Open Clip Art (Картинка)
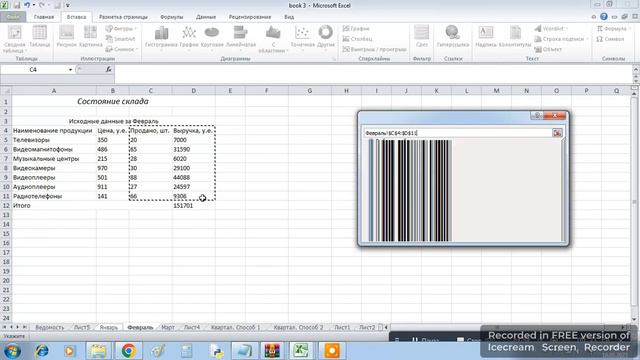The width and height of the screenshot is (640, 360). coord(91,36)
